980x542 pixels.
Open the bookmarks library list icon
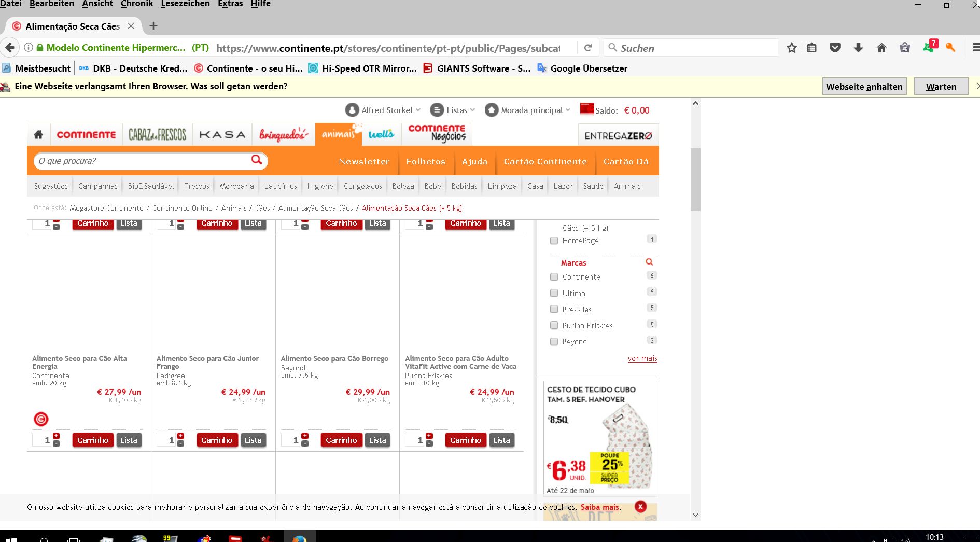tap(811, 48)
